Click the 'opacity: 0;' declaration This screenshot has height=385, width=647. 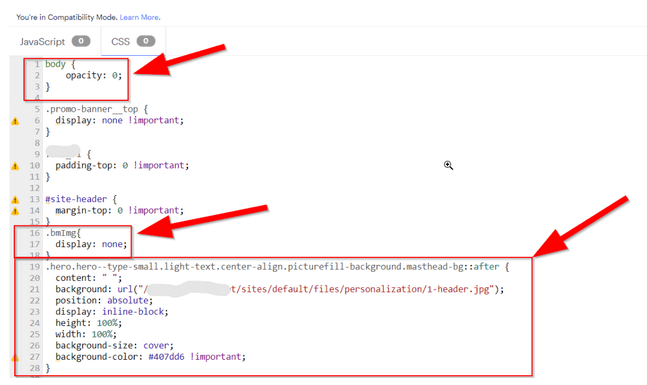pos(94,76)
